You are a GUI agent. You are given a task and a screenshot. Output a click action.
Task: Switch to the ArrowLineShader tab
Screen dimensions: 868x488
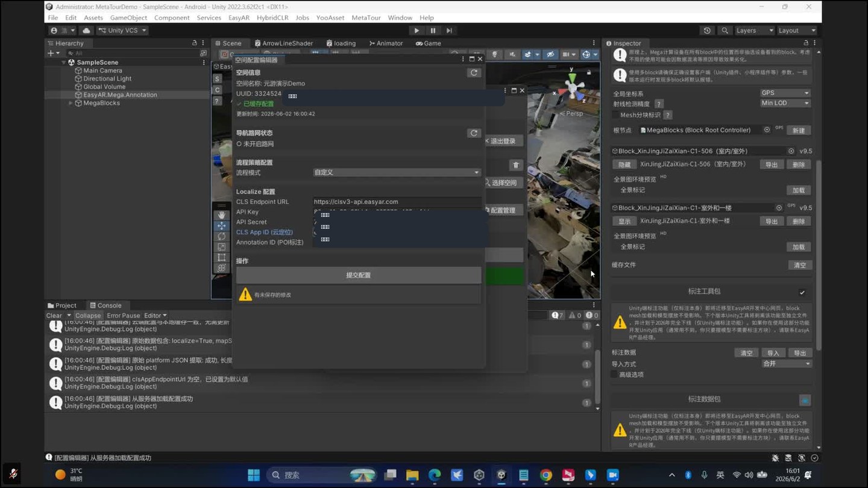point(284,43)
